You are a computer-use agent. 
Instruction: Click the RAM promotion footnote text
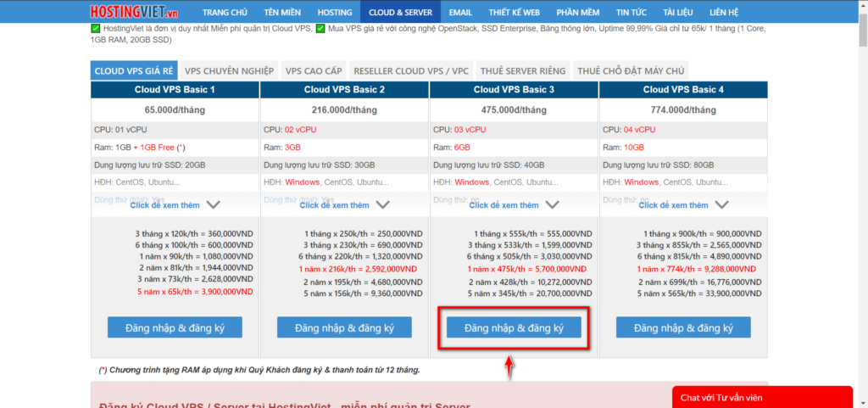point(259,370)
